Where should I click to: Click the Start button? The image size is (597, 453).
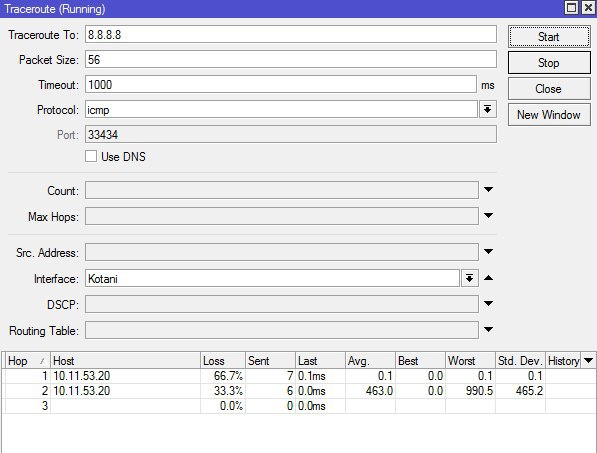[x=549, y=37]
